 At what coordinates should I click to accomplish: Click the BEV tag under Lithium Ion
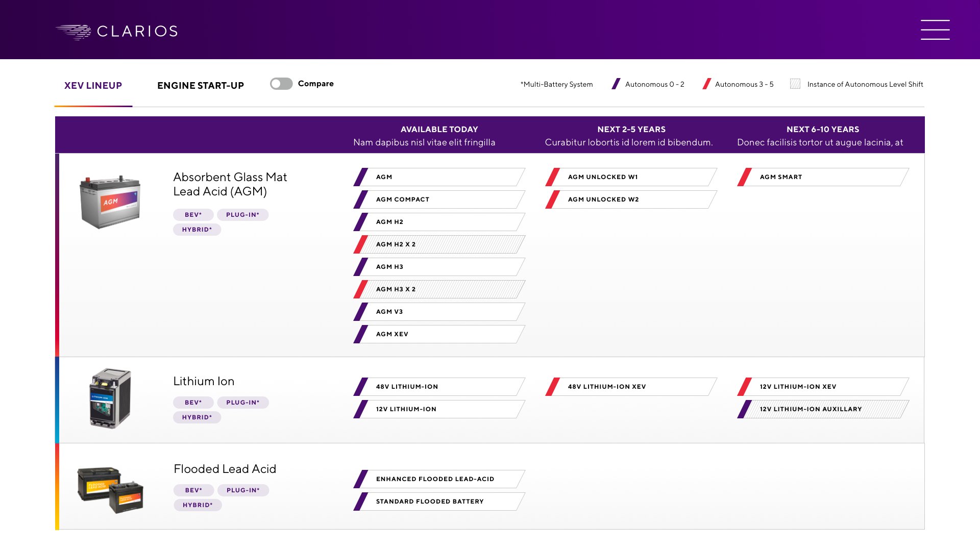click(193, 403)
